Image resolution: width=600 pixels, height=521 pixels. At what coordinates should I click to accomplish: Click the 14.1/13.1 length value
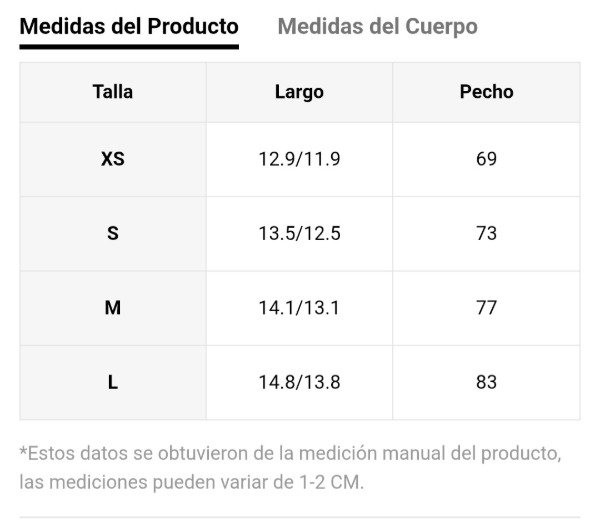pos(299,308)
